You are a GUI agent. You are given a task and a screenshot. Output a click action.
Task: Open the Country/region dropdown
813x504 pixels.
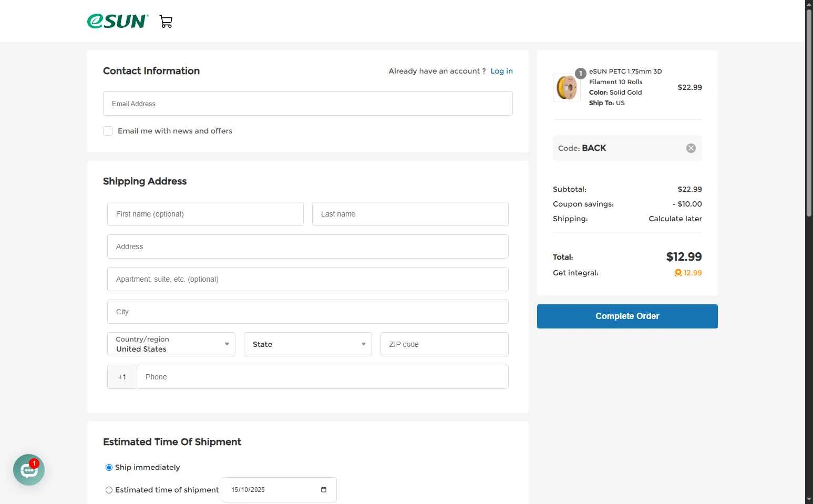pos(171,344)
